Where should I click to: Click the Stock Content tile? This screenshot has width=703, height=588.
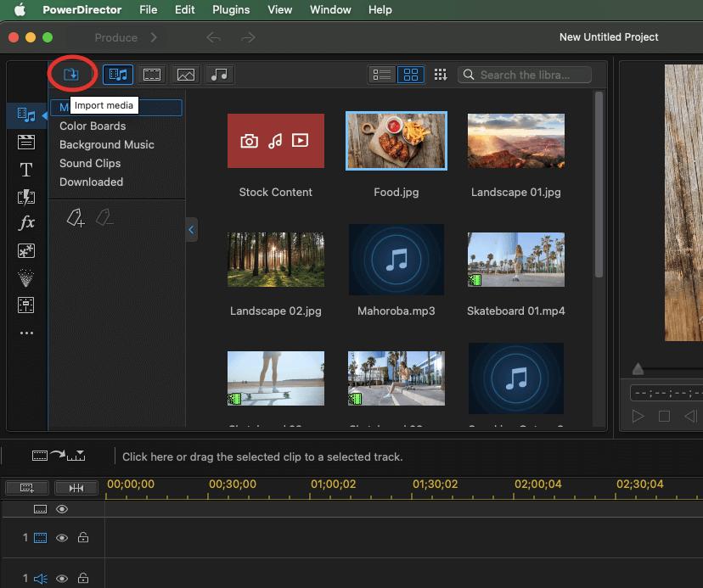click(275, 141)
